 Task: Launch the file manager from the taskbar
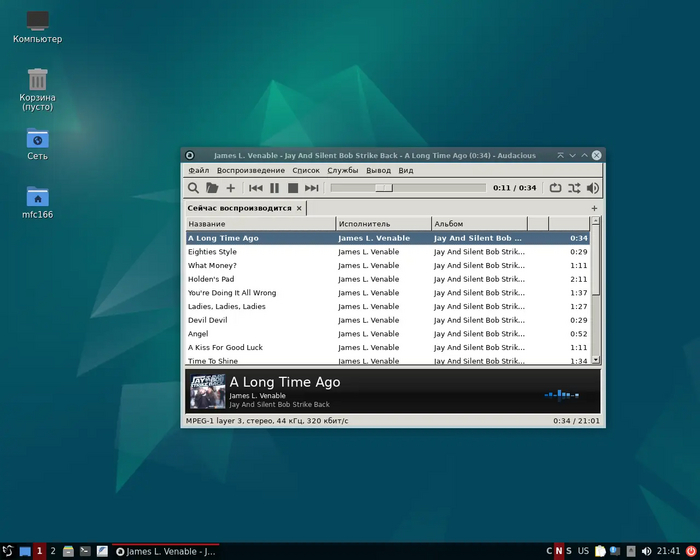68,551
